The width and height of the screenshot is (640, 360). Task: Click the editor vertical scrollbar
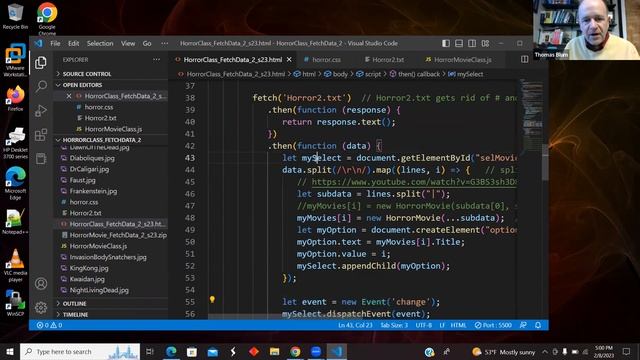click(x=545, y=163)
